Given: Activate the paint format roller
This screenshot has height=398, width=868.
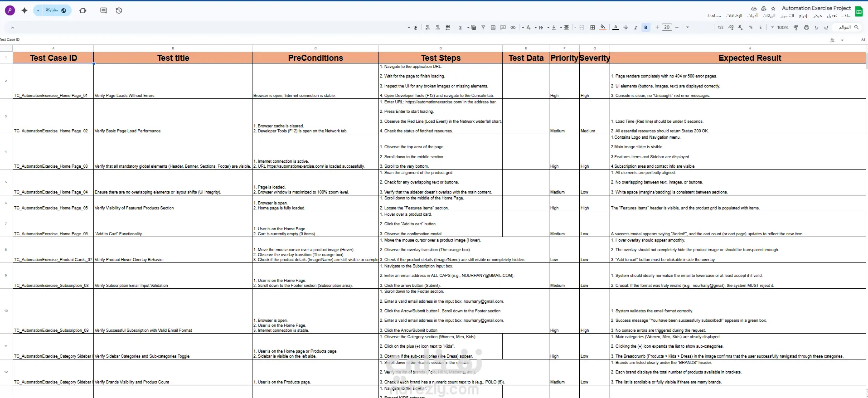Looking at the screenshot, I should click(796, 27).
